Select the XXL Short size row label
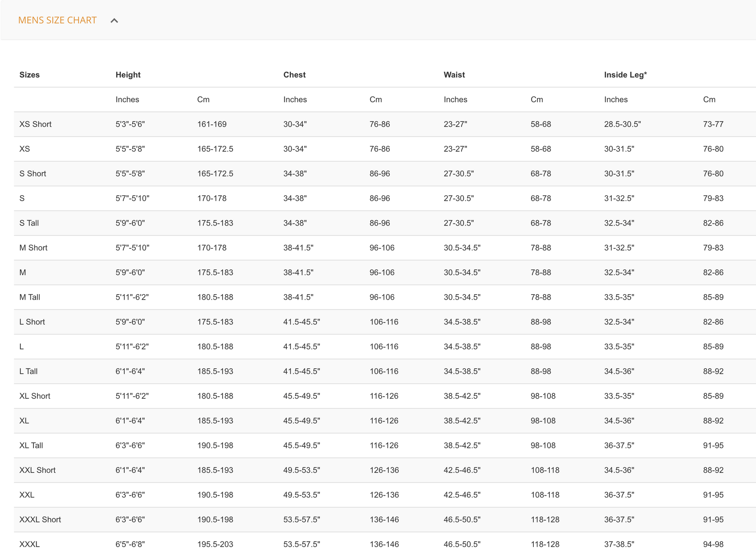 tap(37, 470)
